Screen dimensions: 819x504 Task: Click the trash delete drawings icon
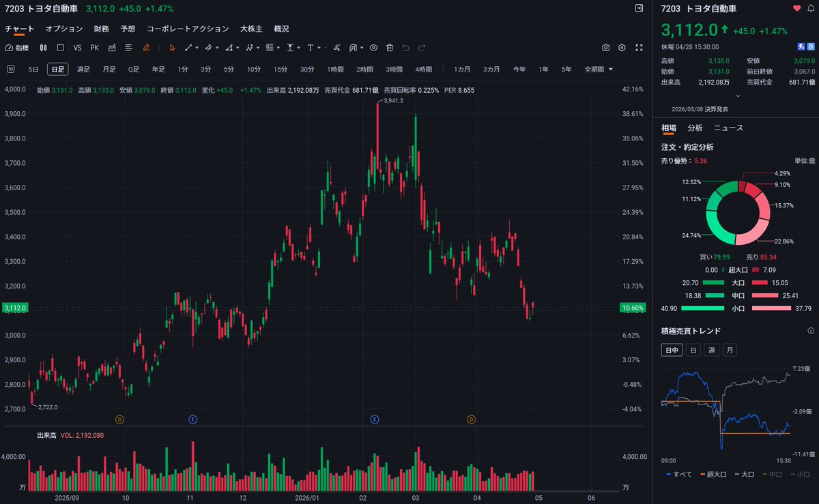click(390, 48)
